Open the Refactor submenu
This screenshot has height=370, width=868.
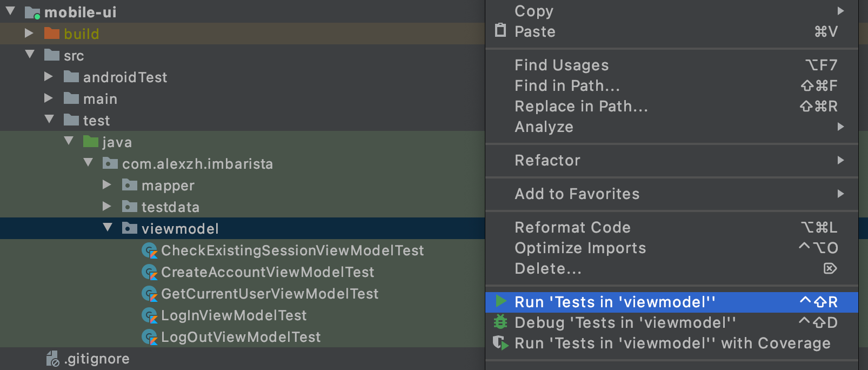pyautogui.click(x=547, y=161)
